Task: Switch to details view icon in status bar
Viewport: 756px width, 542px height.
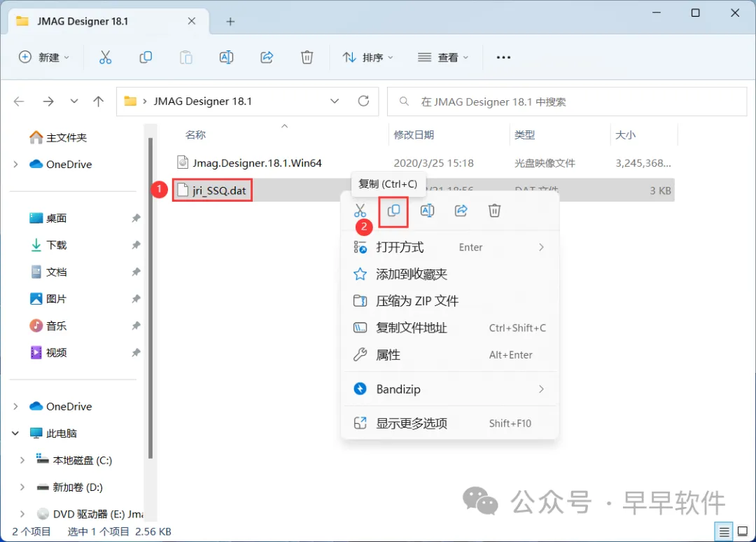Action: tap(724, 531)
